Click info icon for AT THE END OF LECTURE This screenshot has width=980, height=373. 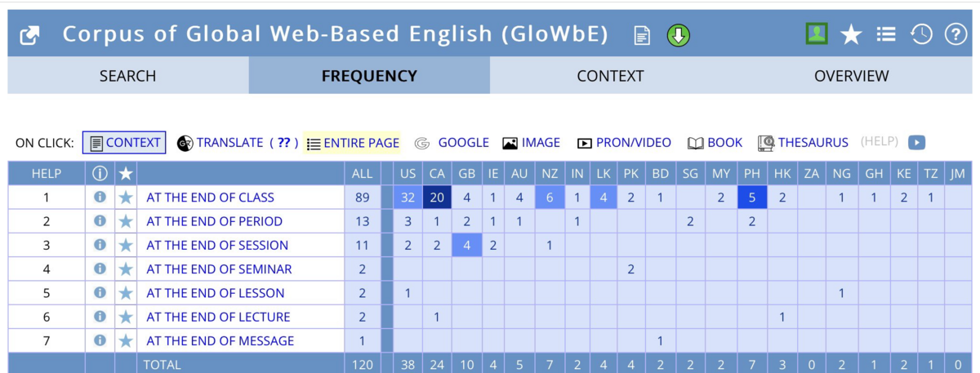(100, 317)
